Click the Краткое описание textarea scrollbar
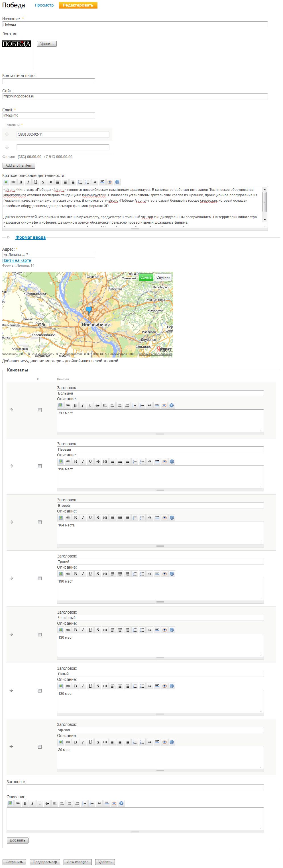 pyautogui.click(x=265, y=202)
